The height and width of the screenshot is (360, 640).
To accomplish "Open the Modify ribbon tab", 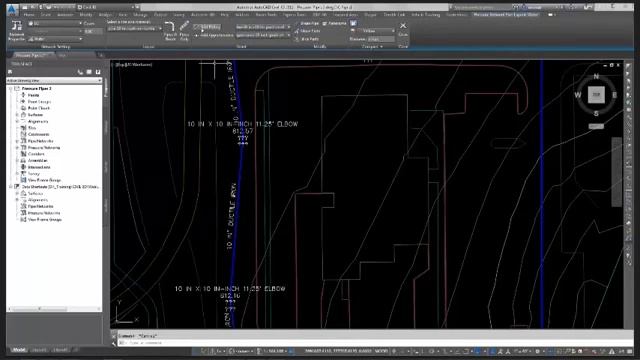I will (x=86, y=15).
